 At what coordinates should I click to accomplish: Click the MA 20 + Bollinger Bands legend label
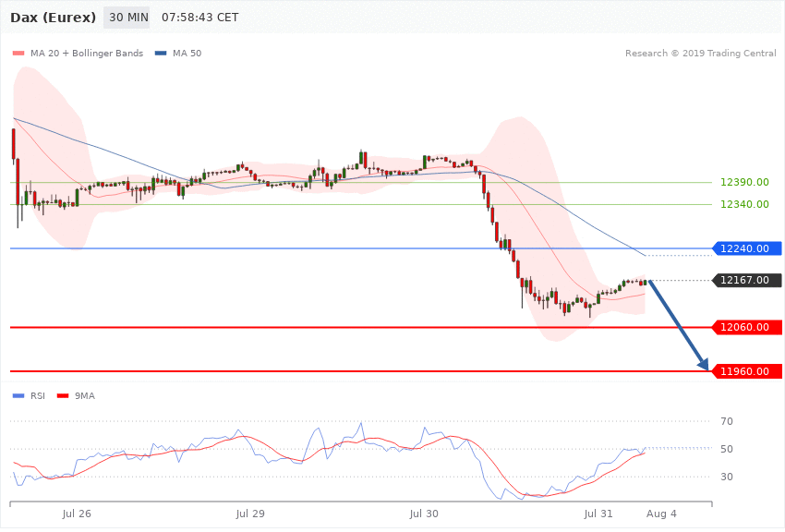(x=87, y=54)
